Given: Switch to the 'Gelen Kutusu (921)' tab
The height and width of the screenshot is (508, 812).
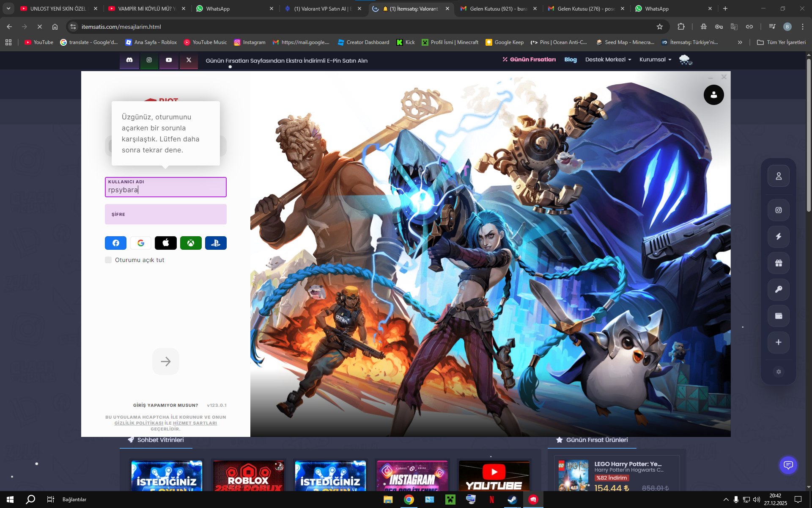Looking at the screenshot, I should click(x=499, y=8).
